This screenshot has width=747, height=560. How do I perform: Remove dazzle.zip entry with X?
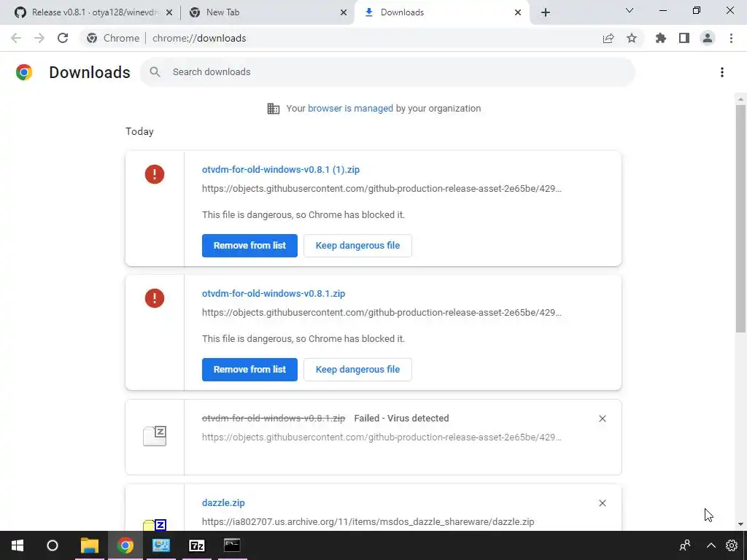pos(603,503)
